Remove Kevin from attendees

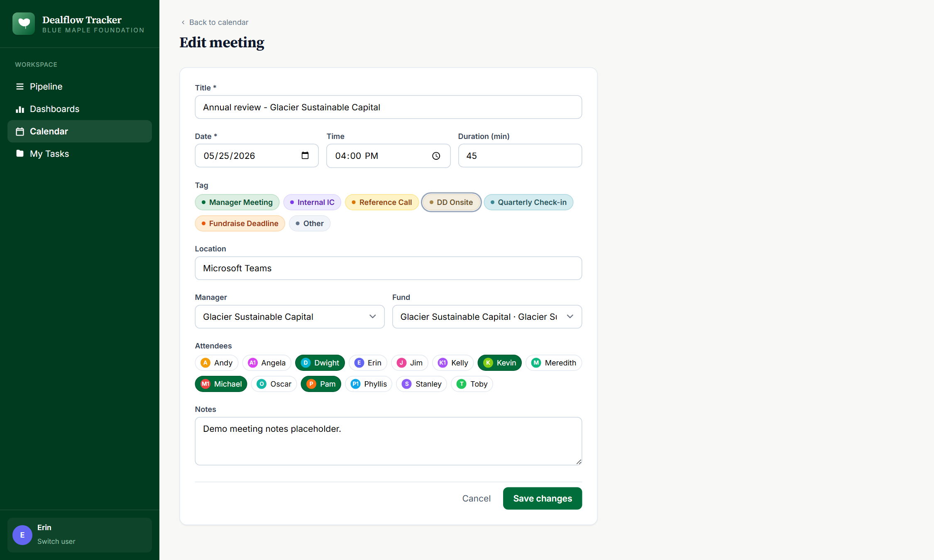coord(500,363)
